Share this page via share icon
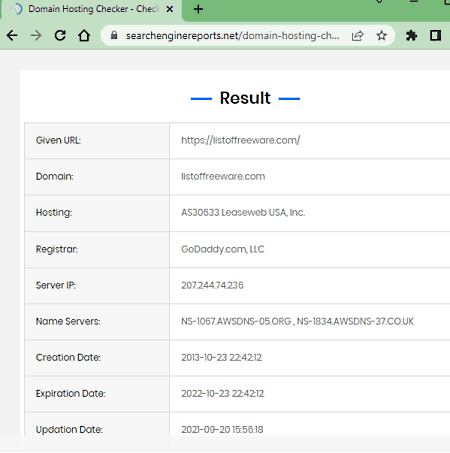Screen dimensions: 450x453 [x=357, y=35]
